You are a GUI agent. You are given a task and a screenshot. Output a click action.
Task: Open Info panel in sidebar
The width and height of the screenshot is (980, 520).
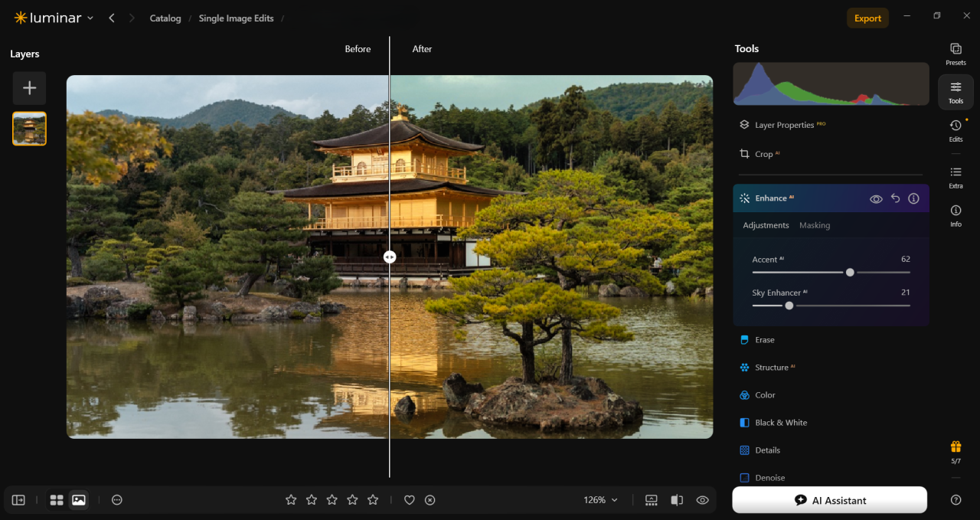955,215
